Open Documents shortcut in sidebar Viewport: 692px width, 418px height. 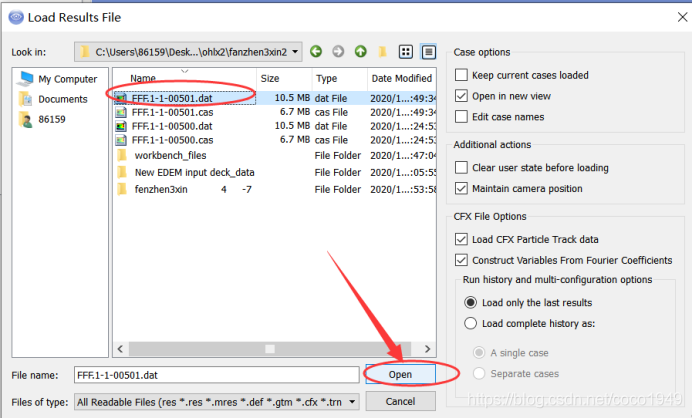[54, 99]
